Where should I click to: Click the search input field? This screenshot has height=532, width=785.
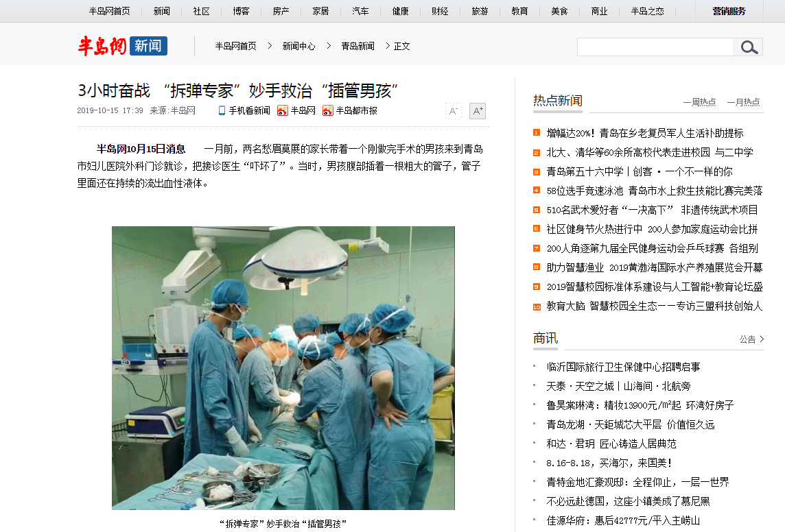[x=655, y=47]
